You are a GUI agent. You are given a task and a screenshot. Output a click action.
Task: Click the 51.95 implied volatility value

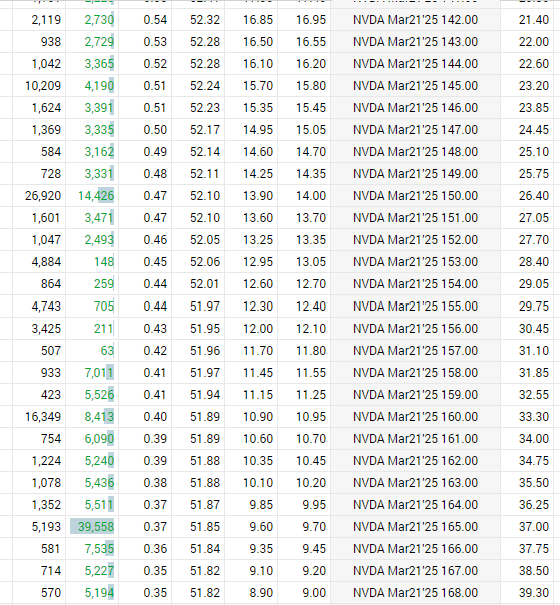tap(205, 329)
